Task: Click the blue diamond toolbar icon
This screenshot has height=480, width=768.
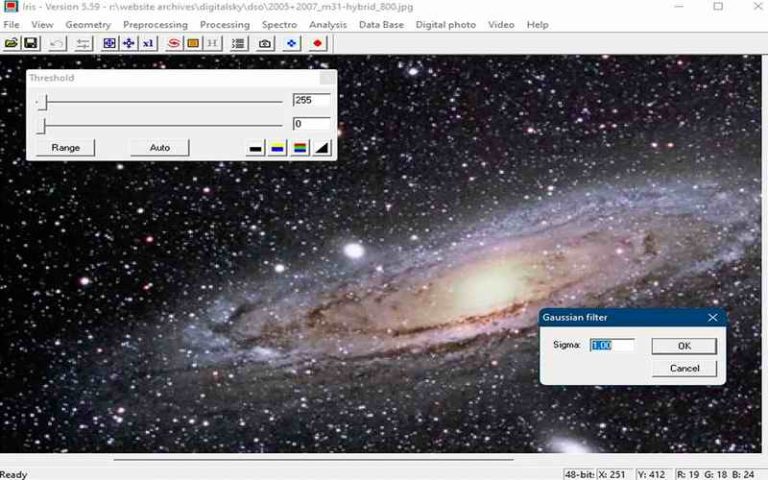Action: (291, 43)
